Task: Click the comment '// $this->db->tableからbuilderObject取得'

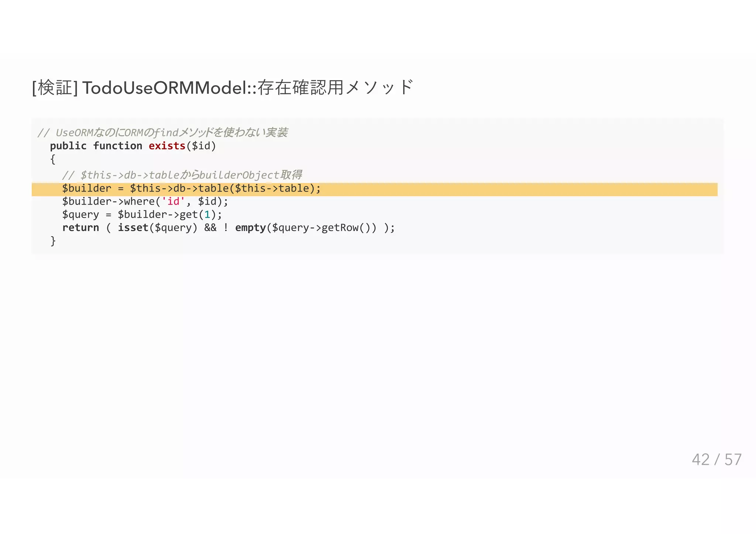Action: (182, 175)
